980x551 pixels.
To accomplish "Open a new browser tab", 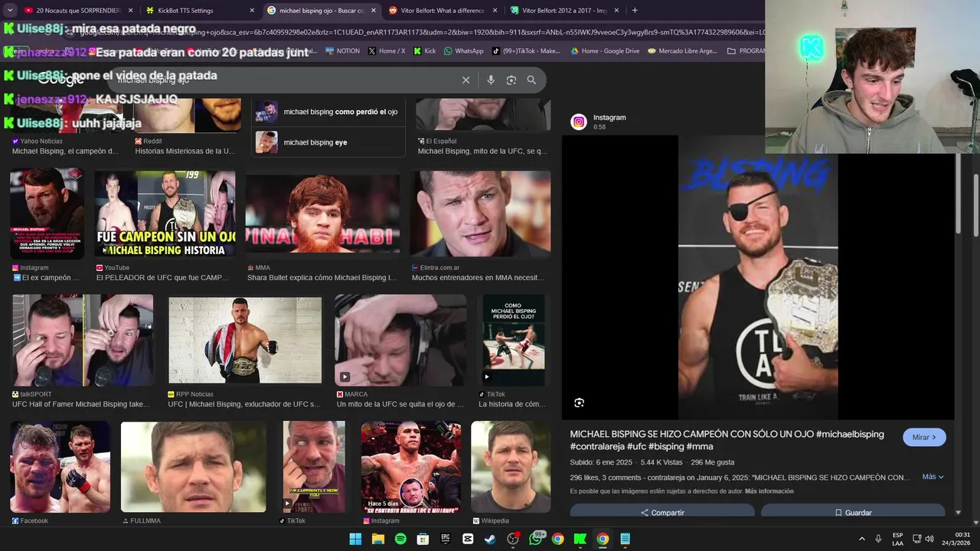I will pos(635,11).
